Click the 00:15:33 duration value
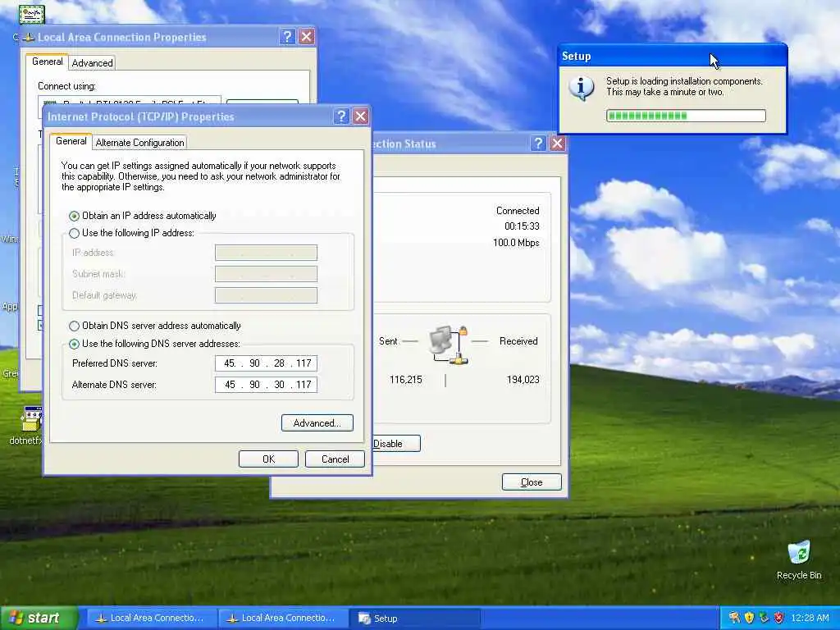This screenshot has height=630, width=840. [522, 226]
